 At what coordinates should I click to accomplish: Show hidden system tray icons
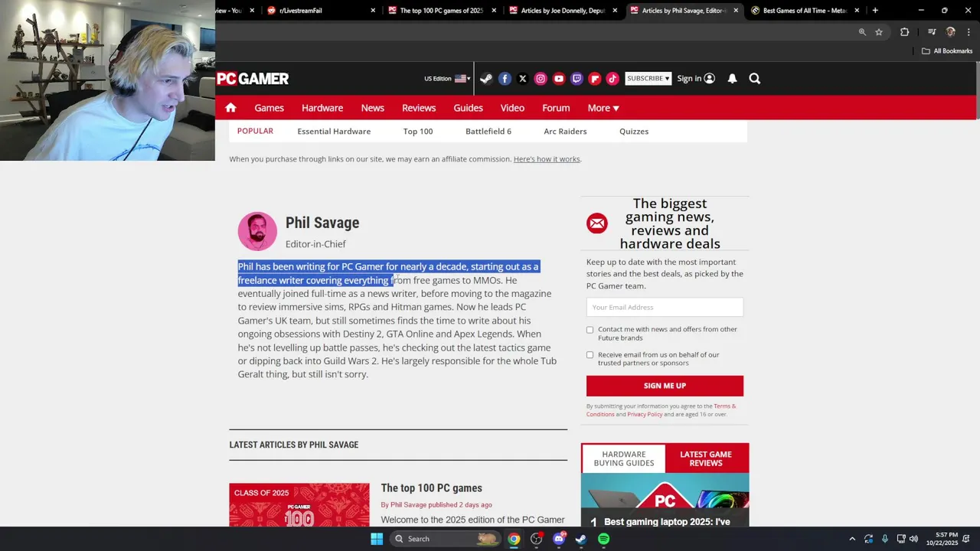point(852,539)
